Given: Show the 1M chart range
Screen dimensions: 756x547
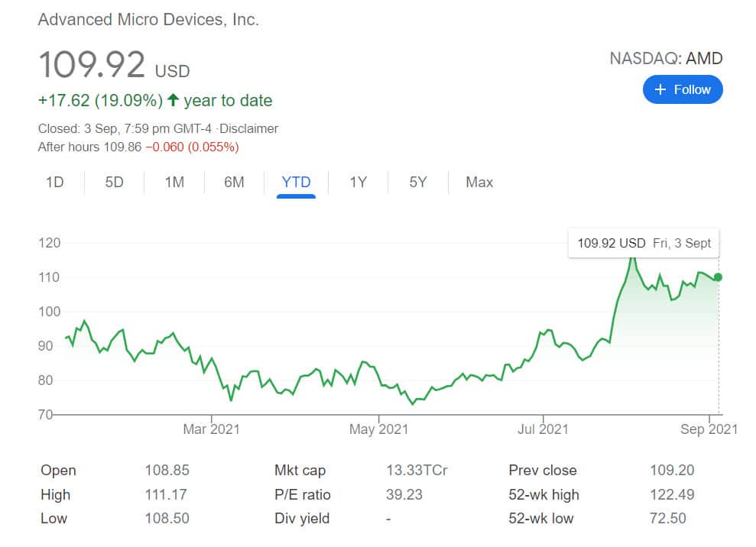Looking at the screenshot, I should 174,182.
